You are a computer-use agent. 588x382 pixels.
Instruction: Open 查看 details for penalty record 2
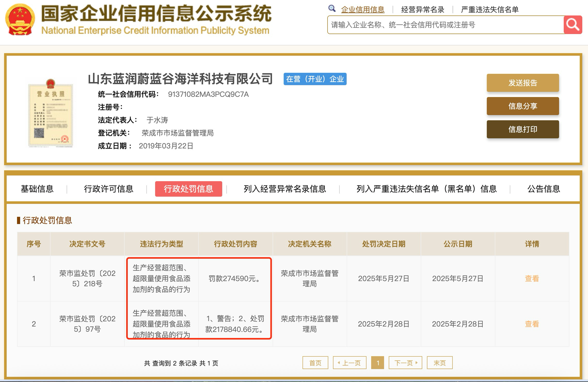[532, 324]
